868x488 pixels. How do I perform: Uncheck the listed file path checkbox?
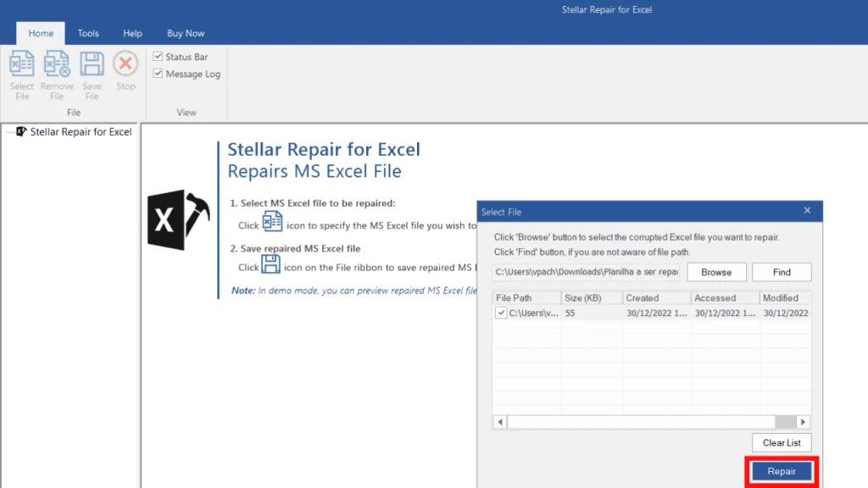pyautogui.click(x=502, y=313)
